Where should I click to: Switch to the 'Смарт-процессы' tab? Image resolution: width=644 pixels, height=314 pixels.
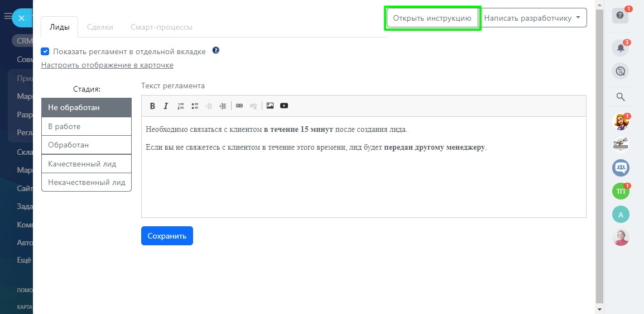click(161, 27)
